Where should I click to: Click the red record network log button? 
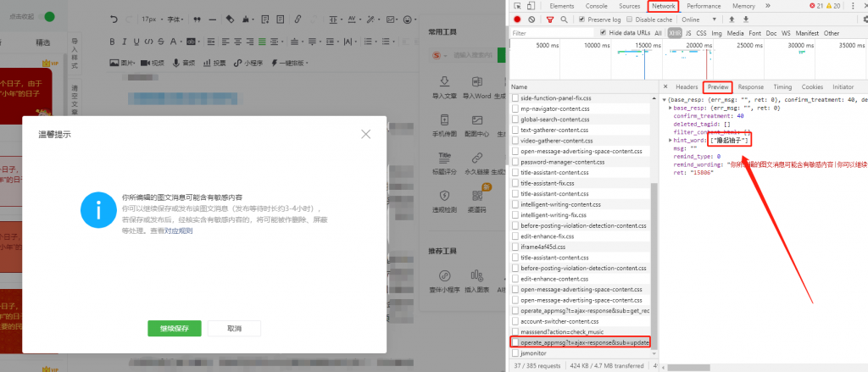tap(518, 19)
